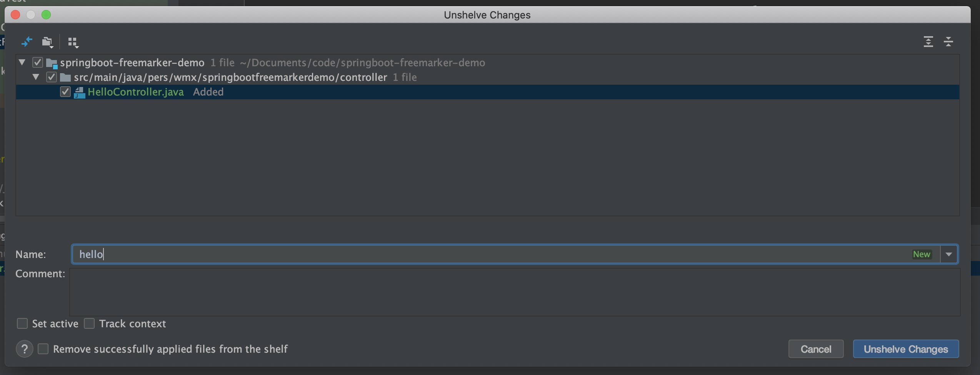Click the Cancel button

(x=816, y=349)
